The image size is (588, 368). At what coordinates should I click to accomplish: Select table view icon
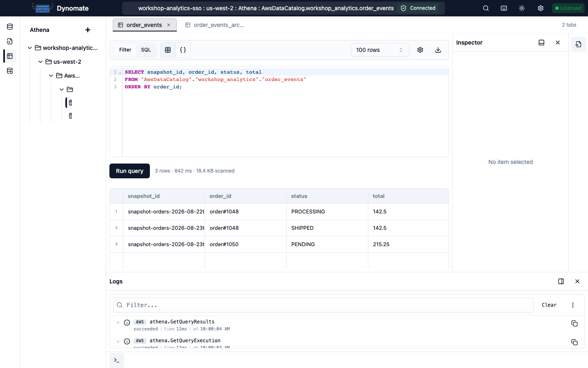pyautogui.click(x=168, y=50)
